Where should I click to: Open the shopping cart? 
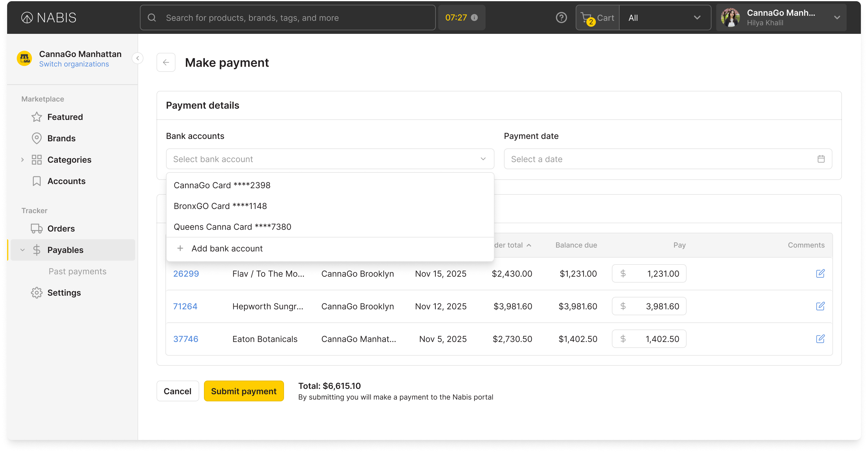pyautogui.click(x=597, y=18)
